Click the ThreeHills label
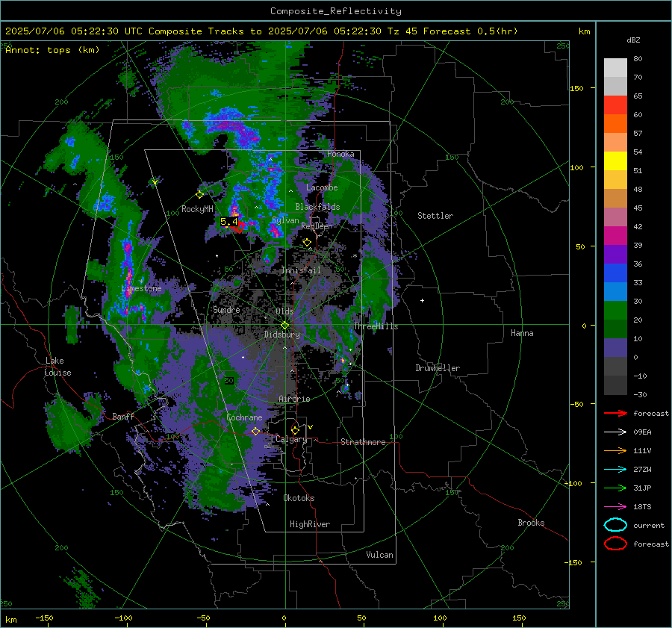This screenshot has width=672, height=628. 376,326
